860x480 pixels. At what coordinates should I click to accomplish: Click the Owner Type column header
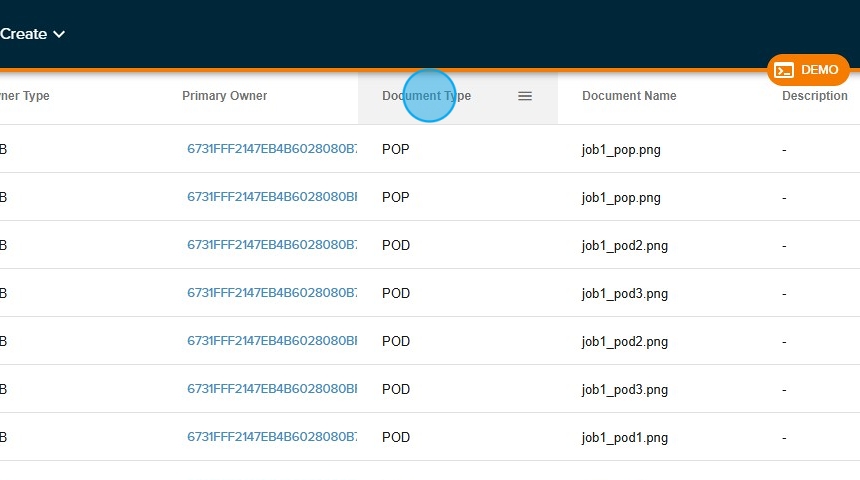coord(24,96)
